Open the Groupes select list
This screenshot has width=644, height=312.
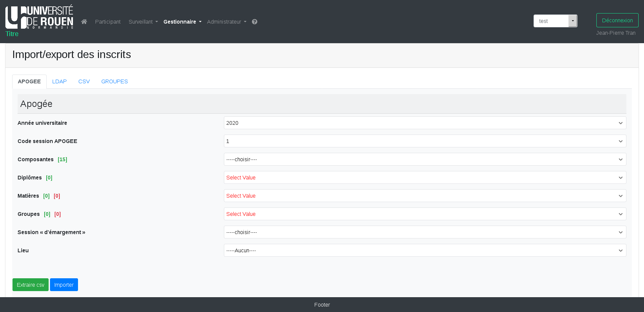coord(424,214)
